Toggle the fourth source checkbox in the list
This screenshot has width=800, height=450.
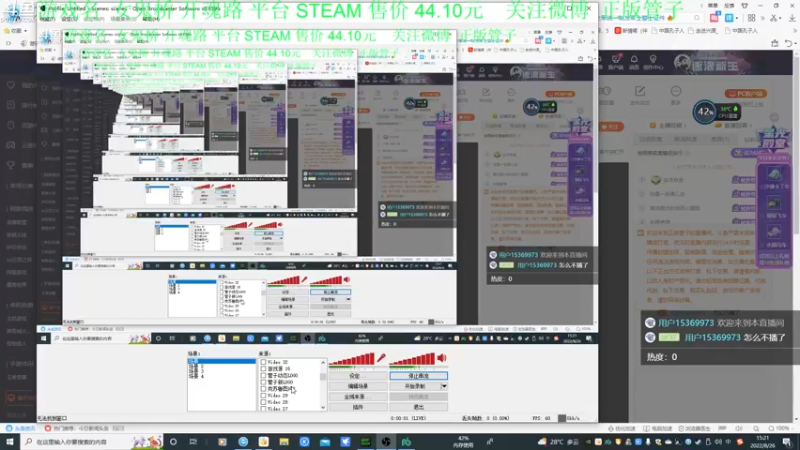tap(263, 382)
